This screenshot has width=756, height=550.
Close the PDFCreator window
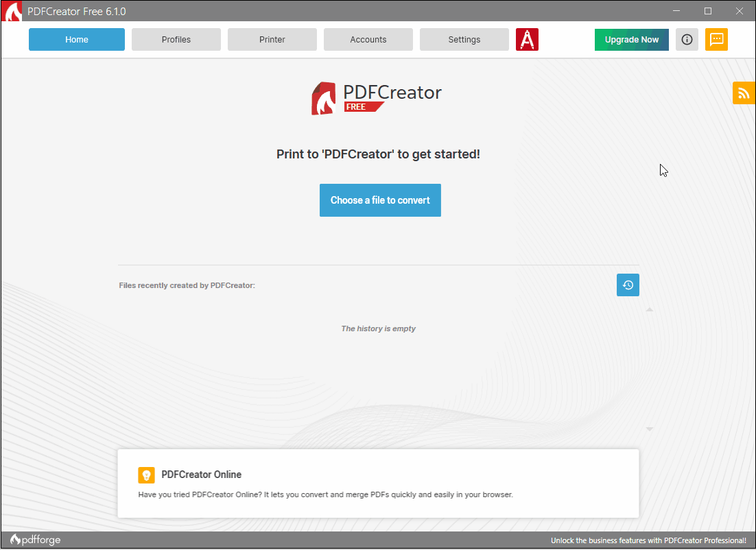(x=739, y=11)
